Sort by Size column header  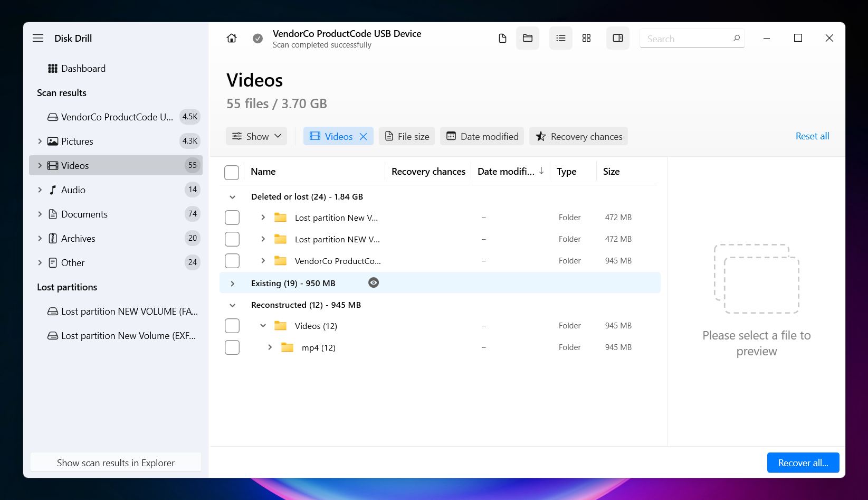point(611,171)
